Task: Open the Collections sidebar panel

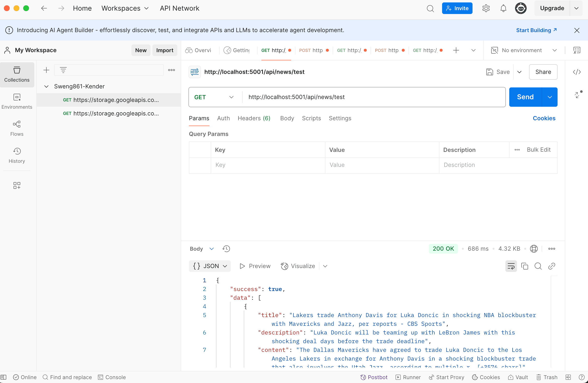Action: tap(17, 74)
